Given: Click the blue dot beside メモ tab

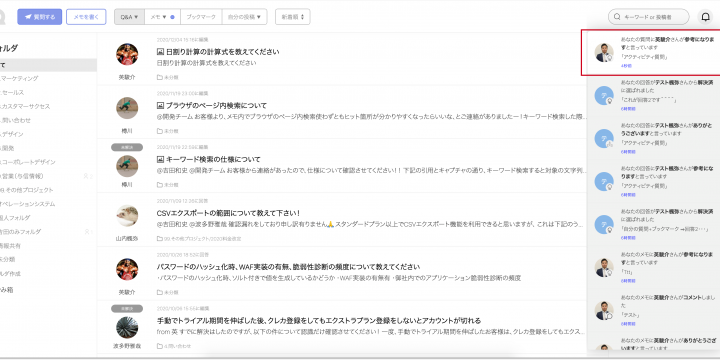Looking at the screenshot, I should 172,17.
